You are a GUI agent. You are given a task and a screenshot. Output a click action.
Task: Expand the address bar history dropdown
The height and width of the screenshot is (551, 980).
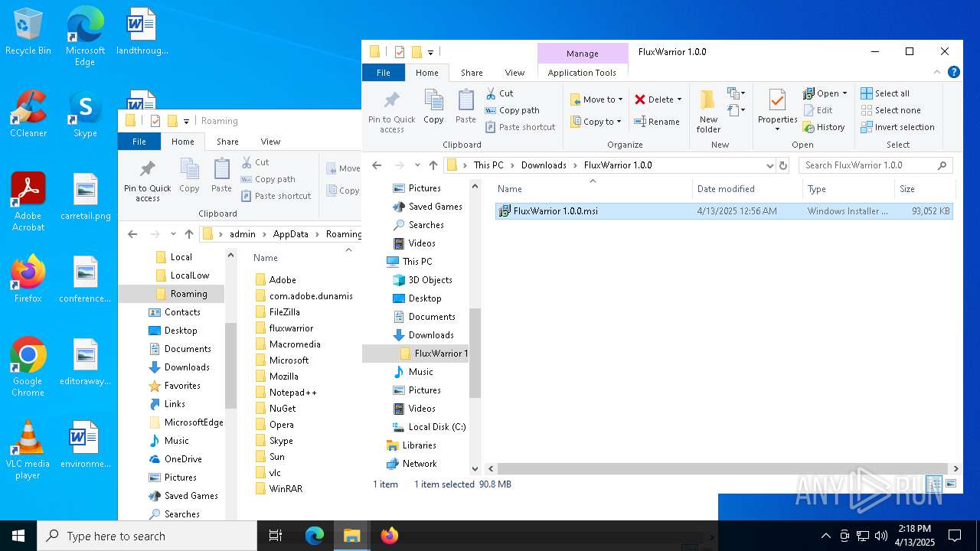pos(769,165)
